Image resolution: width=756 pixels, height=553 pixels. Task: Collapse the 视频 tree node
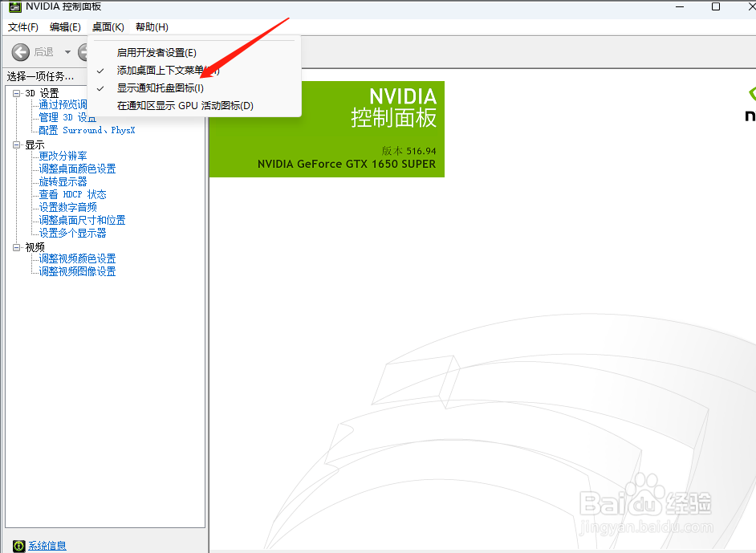click(16, 247)
